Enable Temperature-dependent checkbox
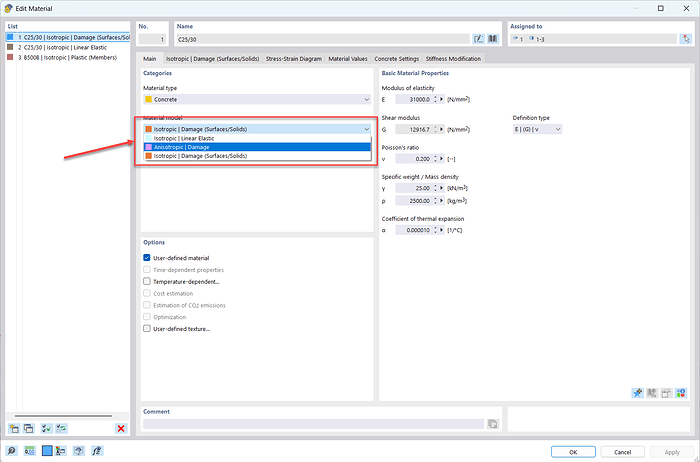This screenshot has width=700, height=462. coord(147,282)
